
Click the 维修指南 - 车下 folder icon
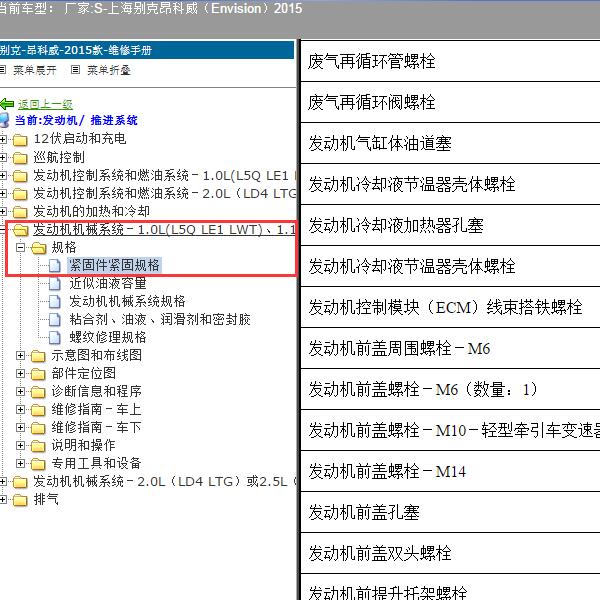[x=38, y=428]
